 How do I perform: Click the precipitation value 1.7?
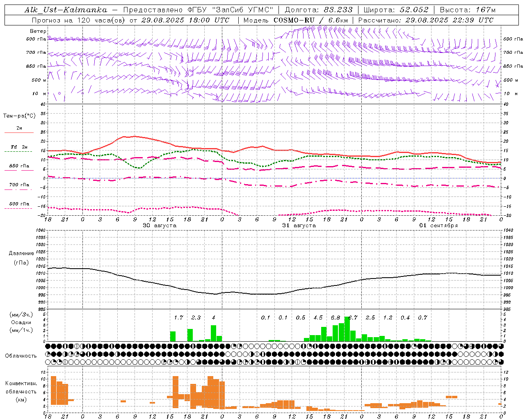178,317
